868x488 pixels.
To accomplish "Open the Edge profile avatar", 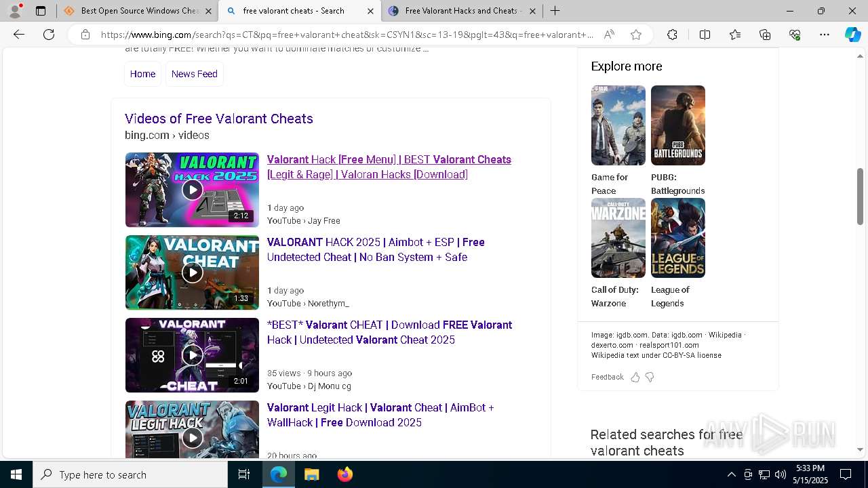I will click(15, 11).
